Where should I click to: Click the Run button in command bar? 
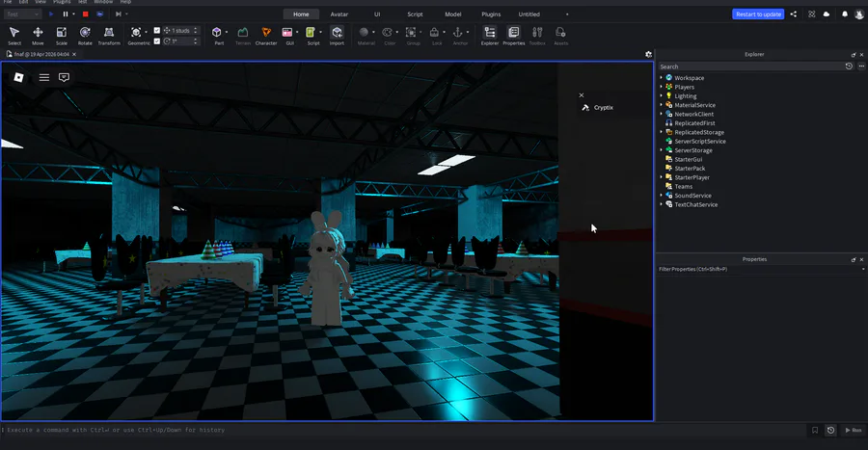(854, 430)
